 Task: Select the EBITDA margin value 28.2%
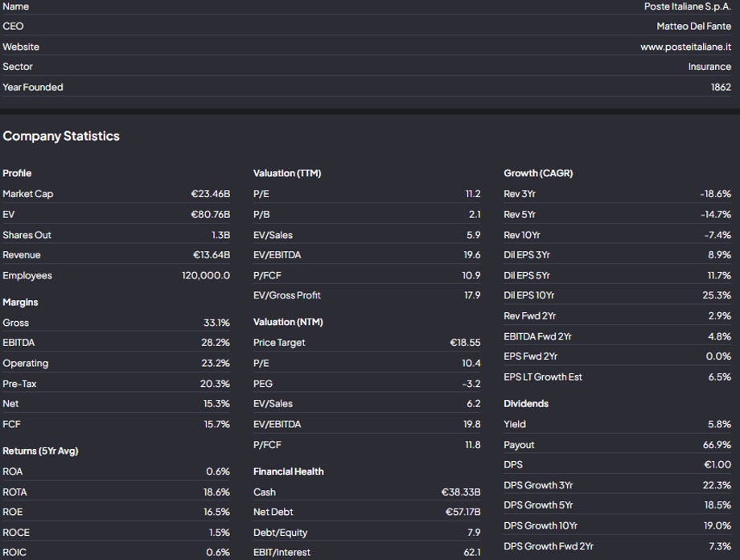(x=216, y=342)
